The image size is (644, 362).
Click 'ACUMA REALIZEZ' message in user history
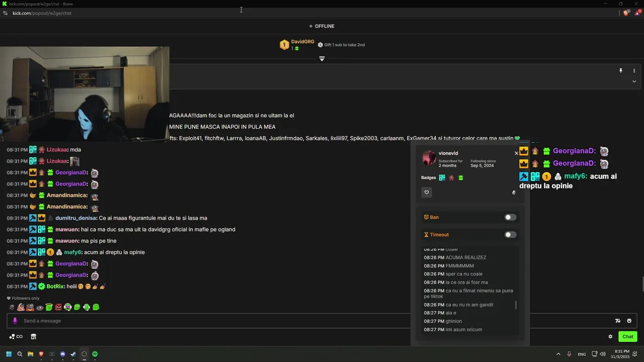(x=466, y=257)
